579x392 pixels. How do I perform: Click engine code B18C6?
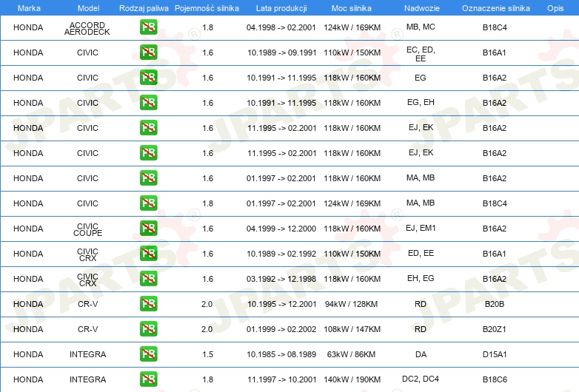coord(495,379)
